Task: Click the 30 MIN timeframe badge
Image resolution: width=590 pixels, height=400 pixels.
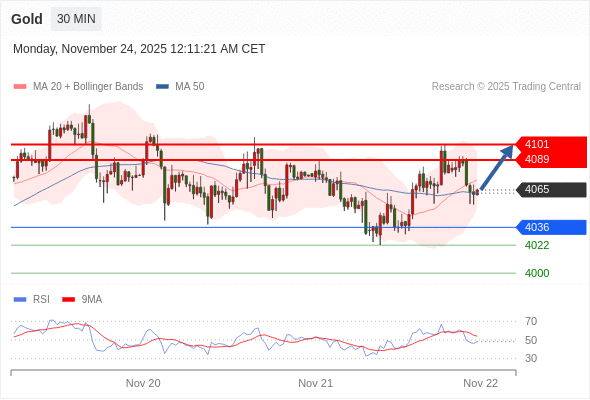Action: click(x=76, y=19)
